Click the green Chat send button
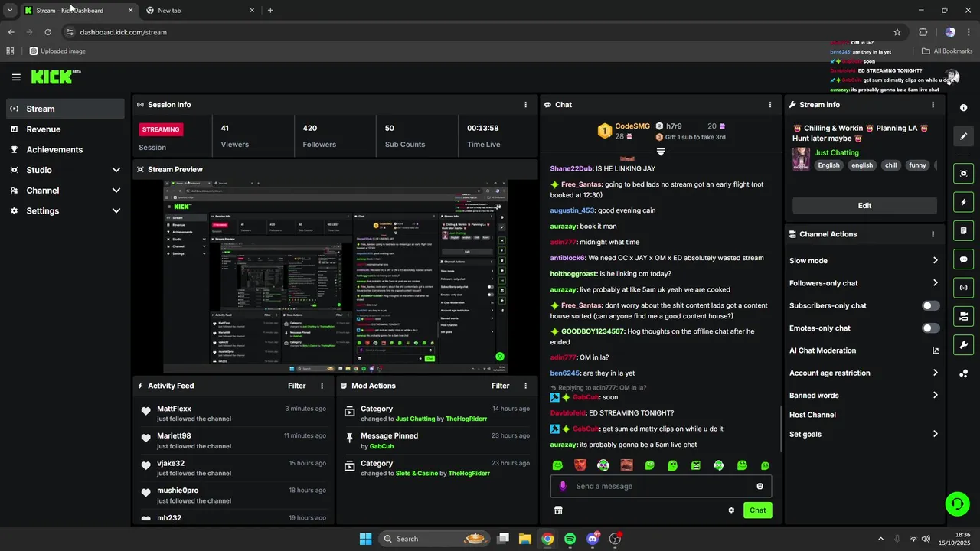The height and width of the screenshot is (551, 980). 757,510
